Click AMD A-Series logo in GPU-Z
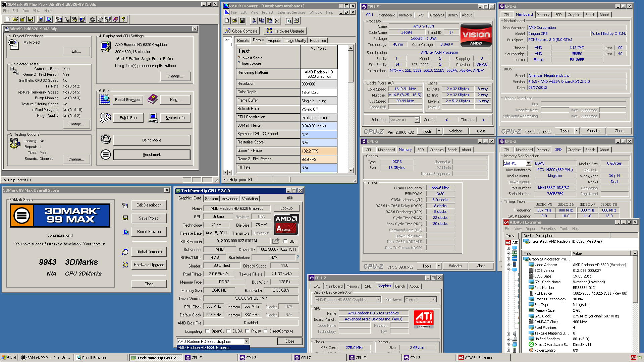 [286, 224]
